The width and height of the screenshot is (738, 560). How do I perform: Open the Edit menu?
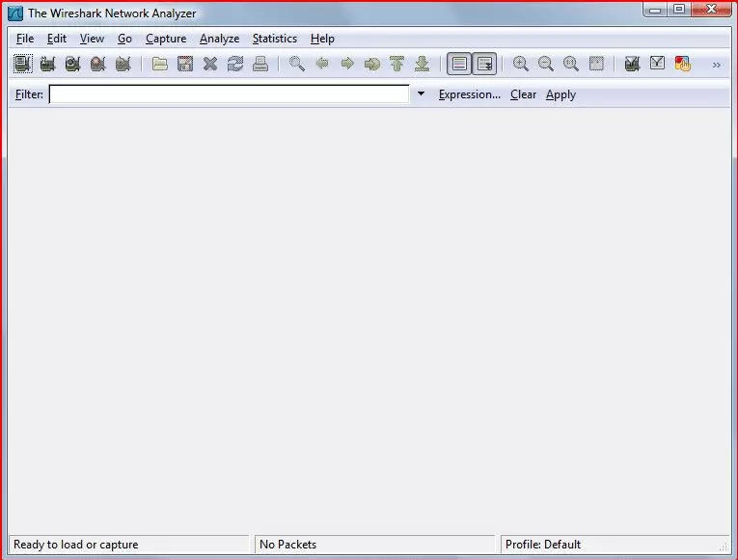click(x=57, y=39)
